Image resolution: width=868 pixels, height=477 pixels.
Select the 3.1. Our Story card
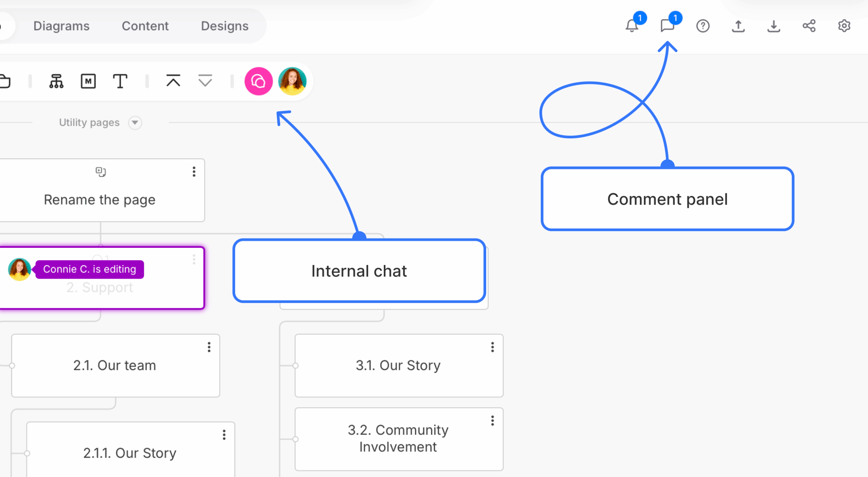399,365
